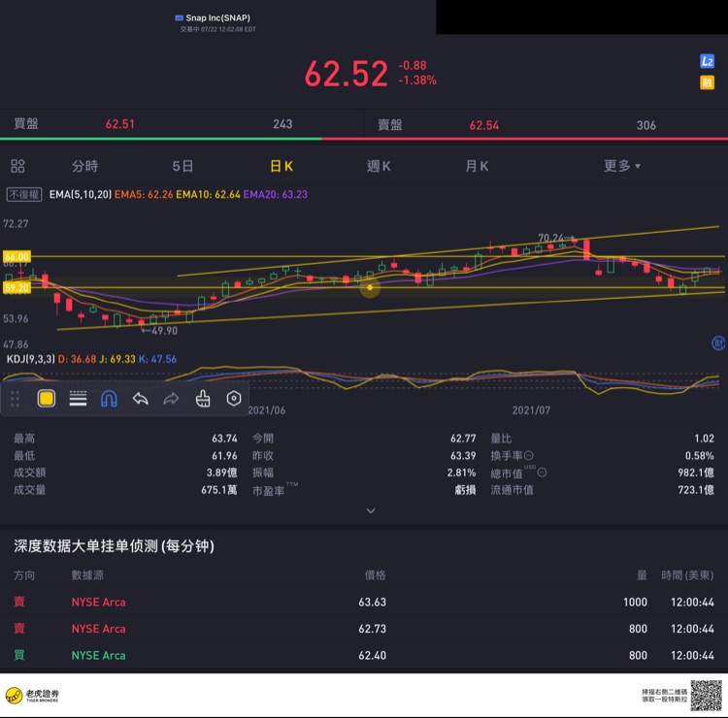Open the line thickness style tool
The width and height of the screenshot is (728, 718).
coord(78,399)
